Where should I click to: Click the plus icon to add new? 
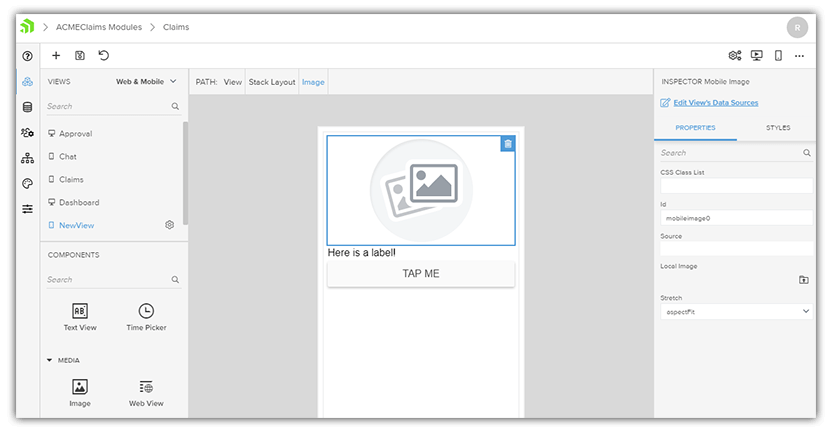(x=56, y=56)
